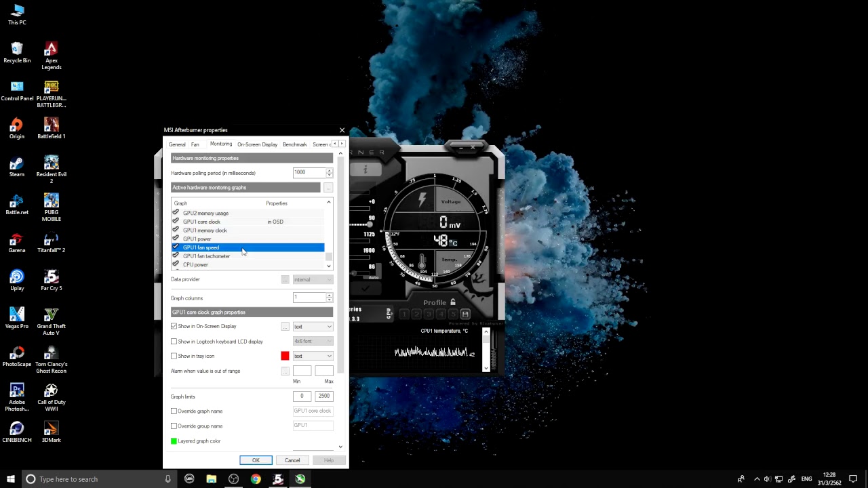Open the Grand Theft Auto V shortcut
The height and width of the screenshot is (488, 868).
tap(51, 323)
